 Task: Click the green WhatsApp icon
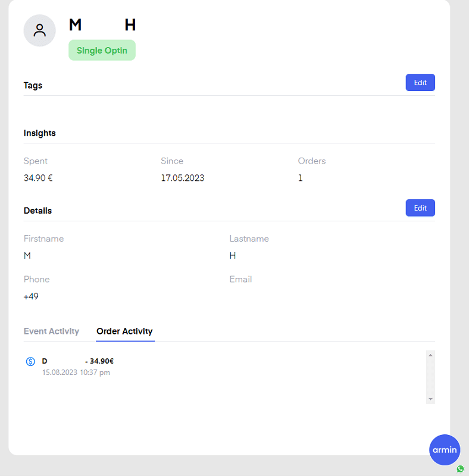tap(460, 469)
